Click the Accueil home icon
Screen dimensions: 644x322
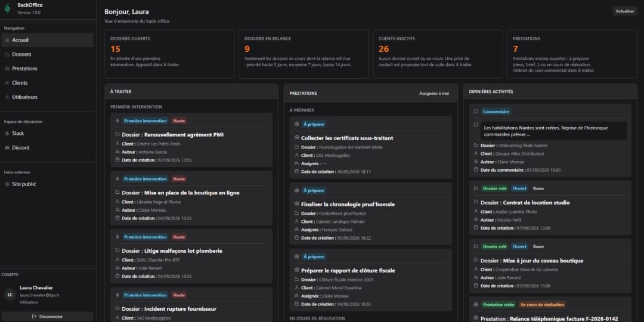(x=7, y=41)
